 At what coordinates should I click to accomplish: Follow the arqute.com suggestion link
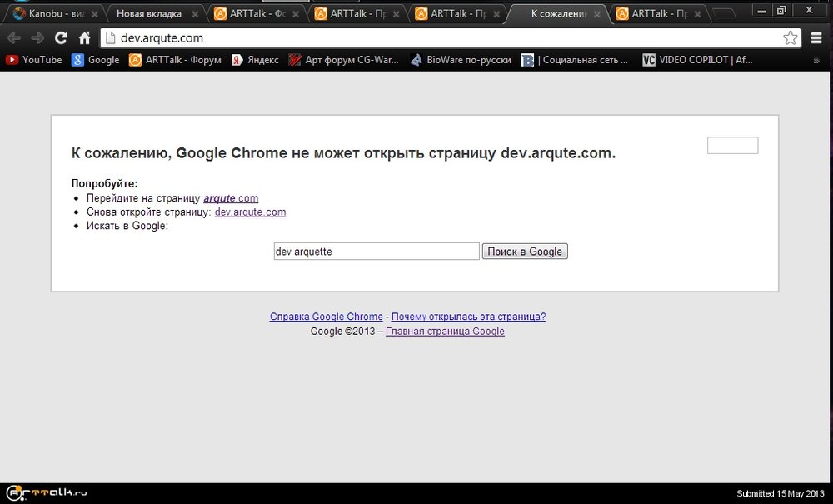(x=231, y=198)
